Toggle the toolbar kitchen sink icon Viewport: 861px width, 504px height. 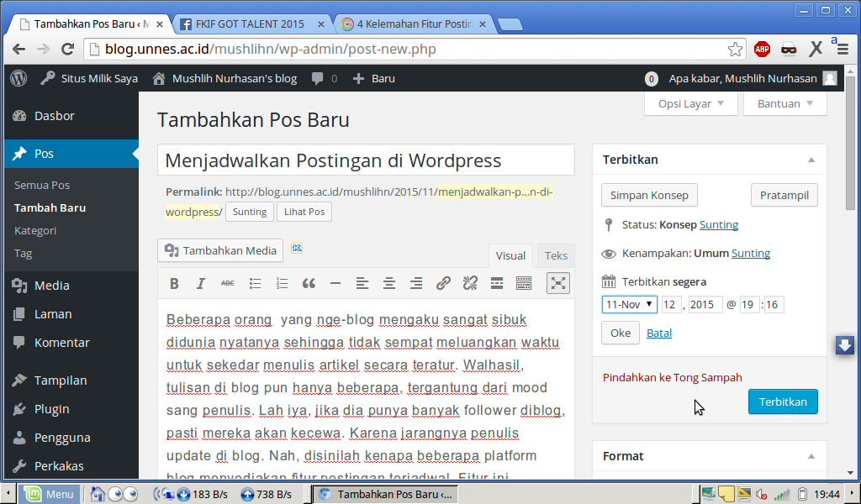click(x=524, y=284)
